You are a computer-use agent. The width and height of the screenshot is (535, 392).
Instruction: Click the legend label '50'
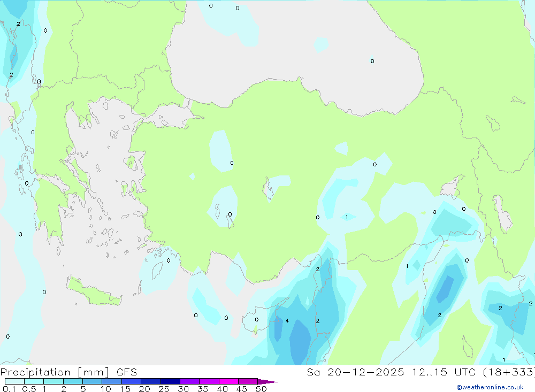[261, 389]
